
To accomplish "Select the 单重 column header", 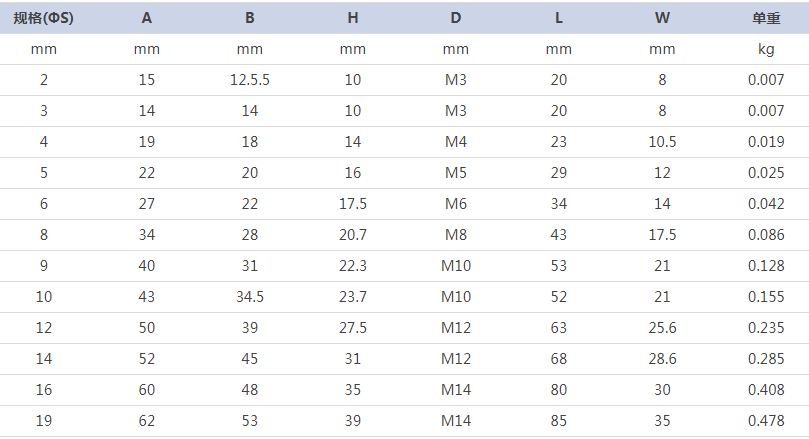I will [x=766, y=18].
